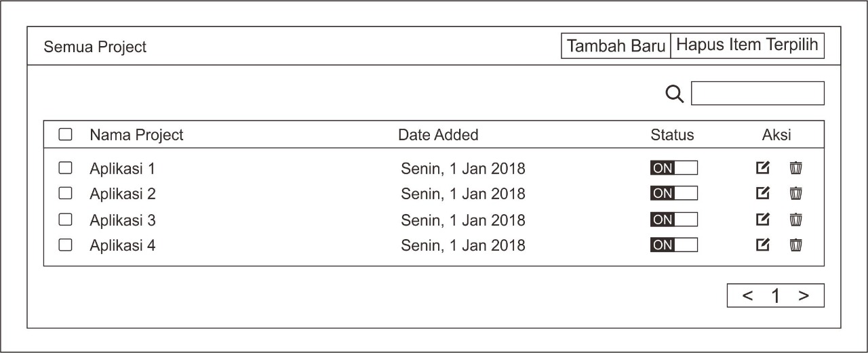Click the edit icon for Aplikasi 4
Viewport: 868px width, 353px height.
coord(763,245)
